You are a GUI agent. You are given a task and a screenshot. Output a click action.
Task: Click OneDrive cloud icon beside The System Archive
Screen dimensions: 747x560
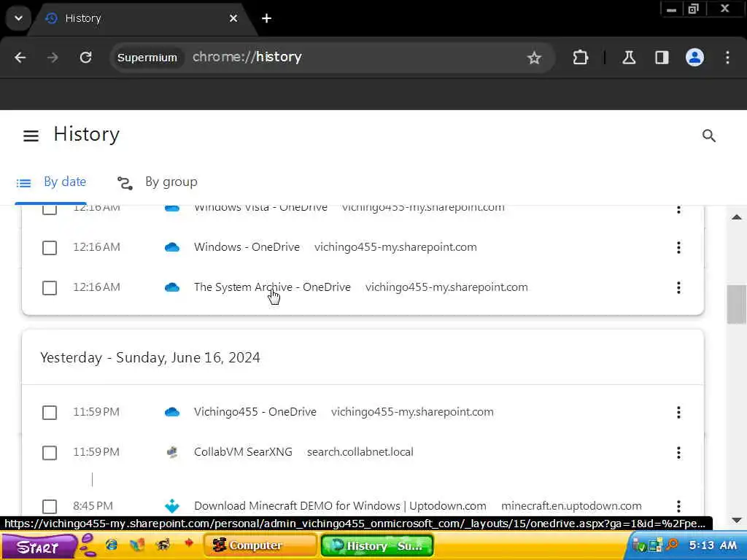pos(172,287)
